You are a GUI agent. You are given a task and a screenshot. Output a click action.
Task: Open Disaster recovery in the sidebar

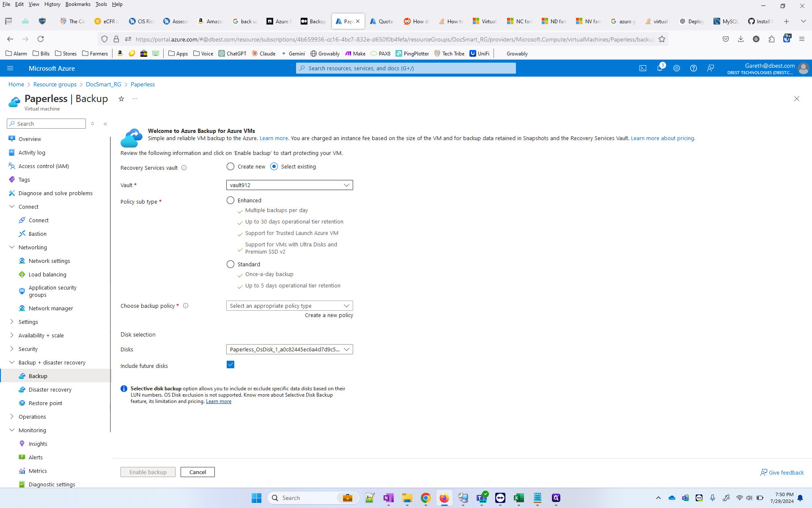(50, 389)
